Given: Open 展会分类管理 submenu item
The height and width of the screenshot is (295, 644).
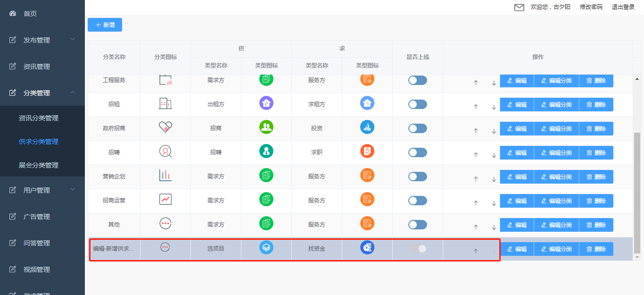Looking at the screenshot, I should click(x=39, y=165).
